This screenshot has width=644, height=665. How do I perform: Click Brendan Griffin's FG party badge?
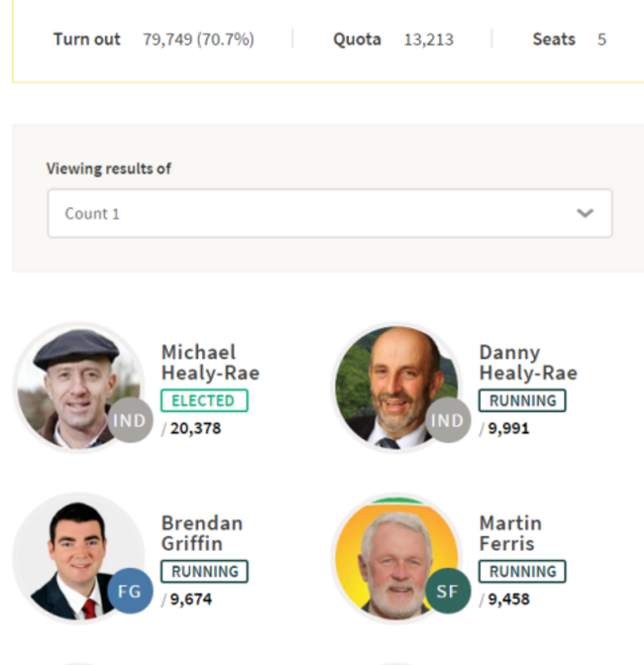tap(130, 591)
